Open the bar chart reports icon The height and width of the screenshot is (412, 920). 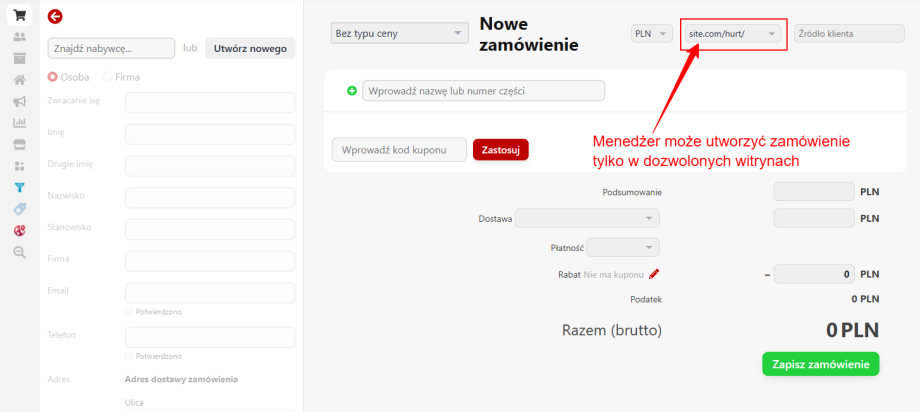[19, 123]
